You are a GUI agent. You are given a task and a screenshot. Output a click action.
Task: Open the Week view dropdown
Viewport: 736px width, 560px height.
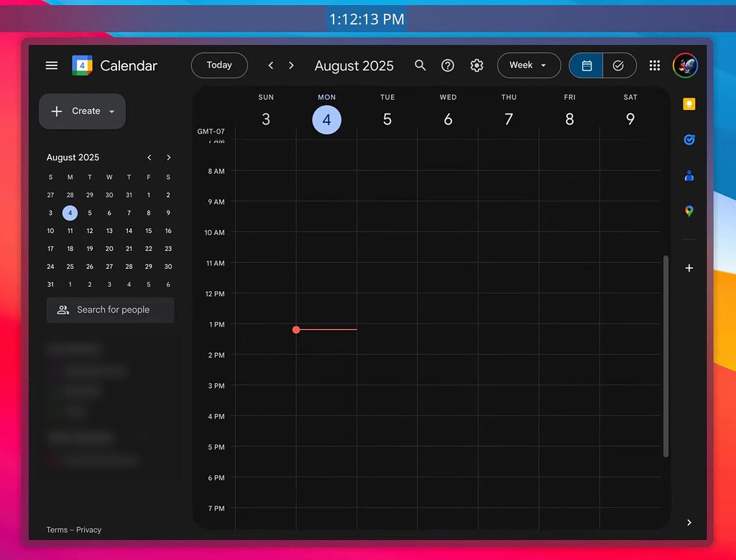[x=529, y=65]
